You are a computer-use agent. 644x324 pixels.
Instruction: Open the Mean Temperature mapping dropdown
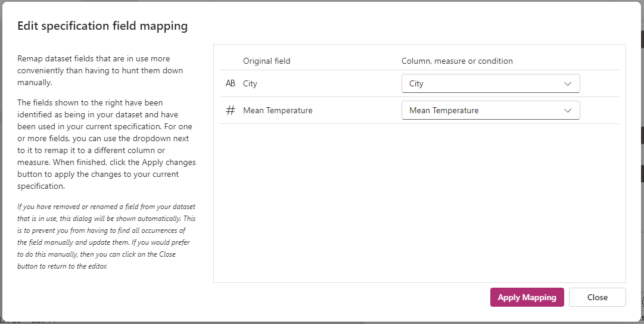click(490, 110)
